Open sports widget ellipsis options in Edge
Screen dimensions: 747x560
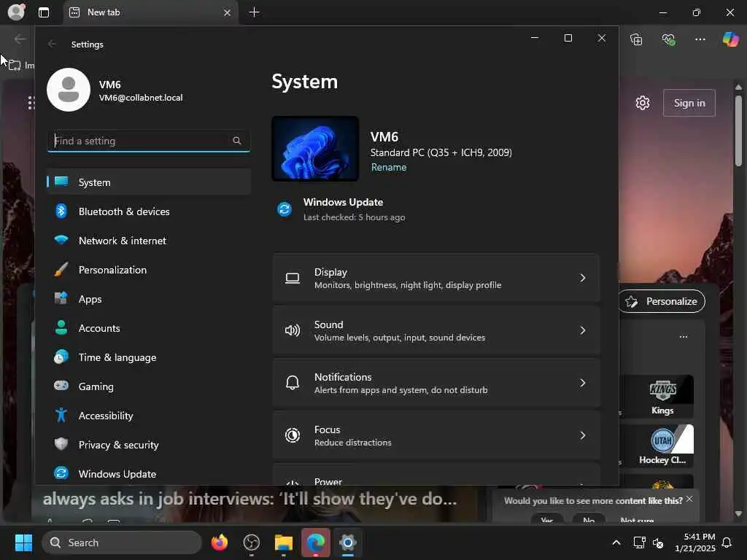[683, 337]
